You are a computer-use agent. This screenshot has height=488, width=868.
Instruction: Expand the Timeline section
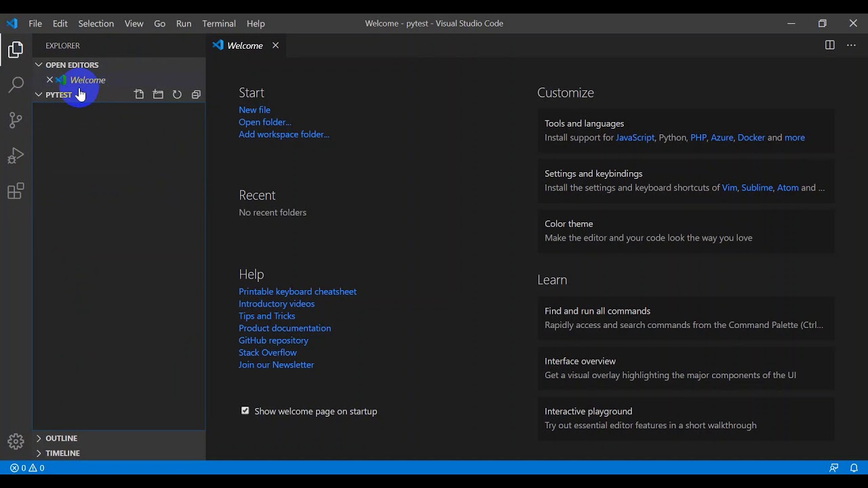click(119, 453)
